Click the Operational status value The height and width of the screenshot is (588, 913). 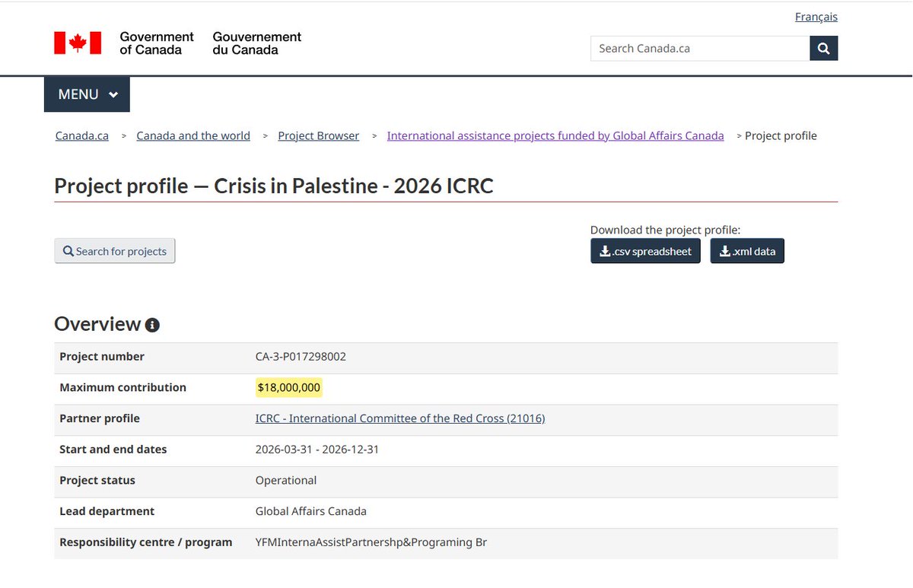click(x=286, y=481)
